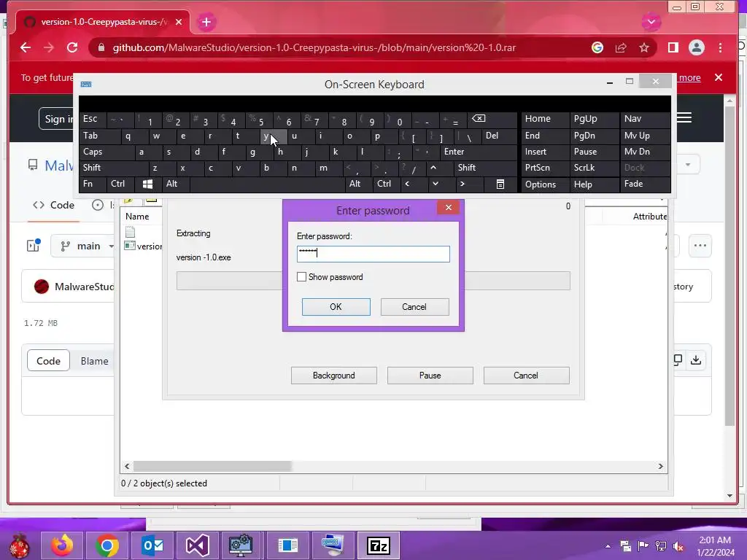Viewport: 747px width, 560px height.
Task: Tap the spacebar on On-Screen Keyboard
Action: [268, 184]
